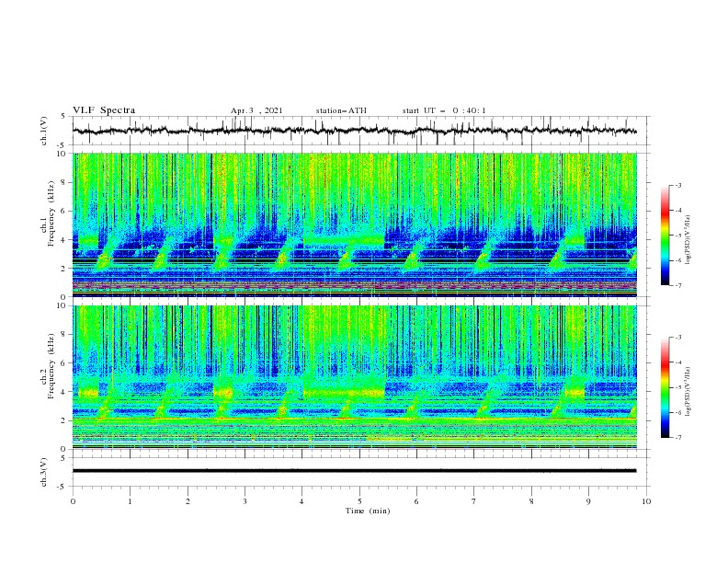This screenshot has width=728, height=563.
Task: Click the "5" tick on ch.1(V) axis
Action: coord(63,117)
